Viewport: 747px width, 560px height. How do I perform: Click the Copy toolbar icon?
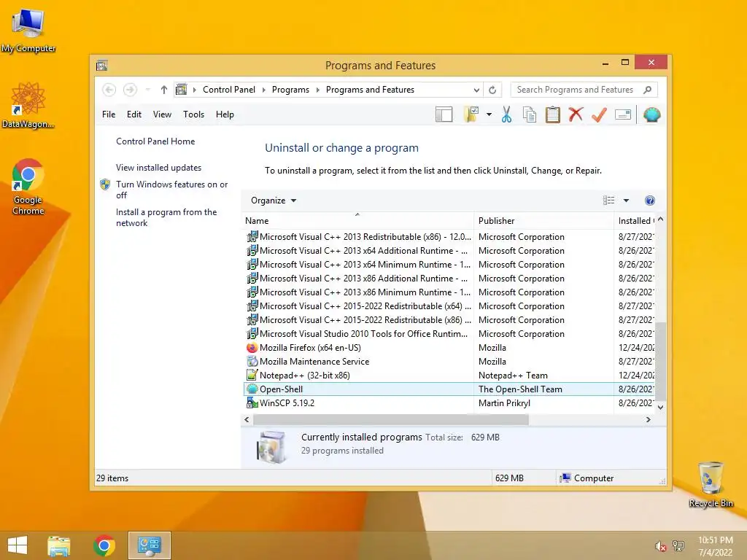[x=530, y=114]
